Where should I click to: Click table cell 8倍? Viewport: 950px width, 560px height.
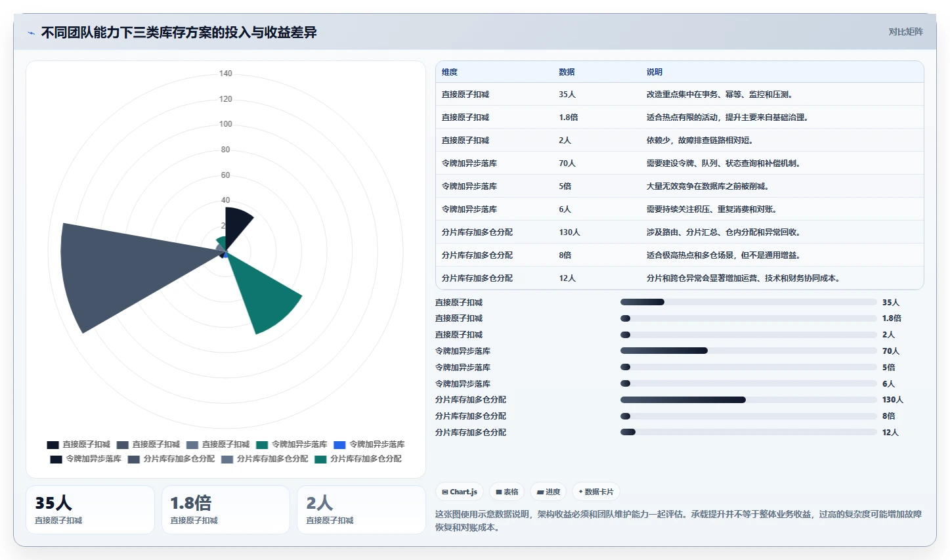(x=565, y=255)
